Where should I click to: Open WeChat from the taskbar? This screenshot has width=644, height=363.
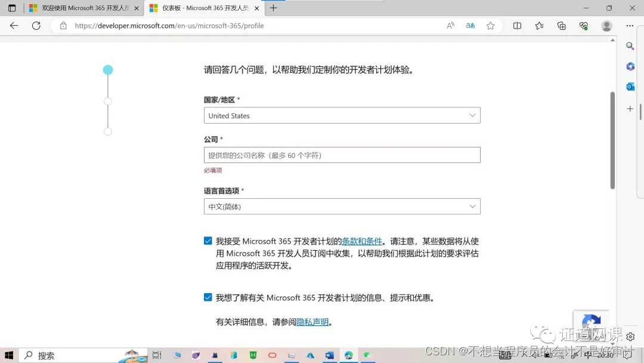[x=367, y=355]
